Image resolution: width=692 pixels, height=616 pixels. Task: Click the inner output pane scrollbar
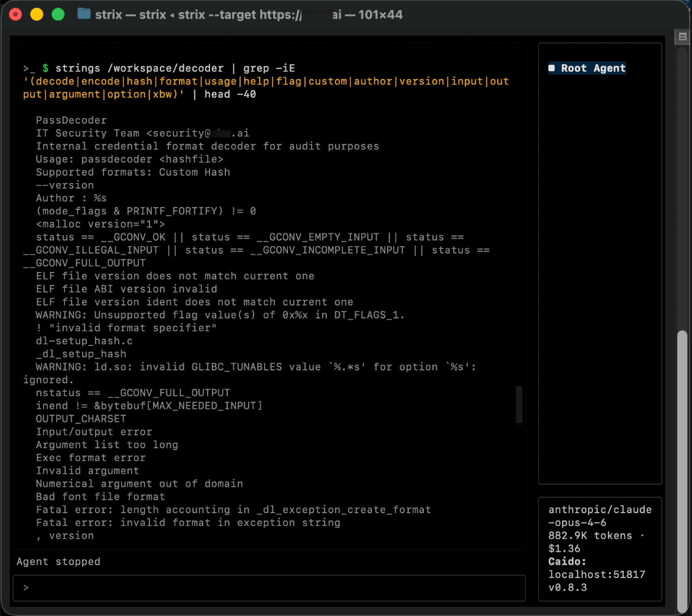(519, 405)
